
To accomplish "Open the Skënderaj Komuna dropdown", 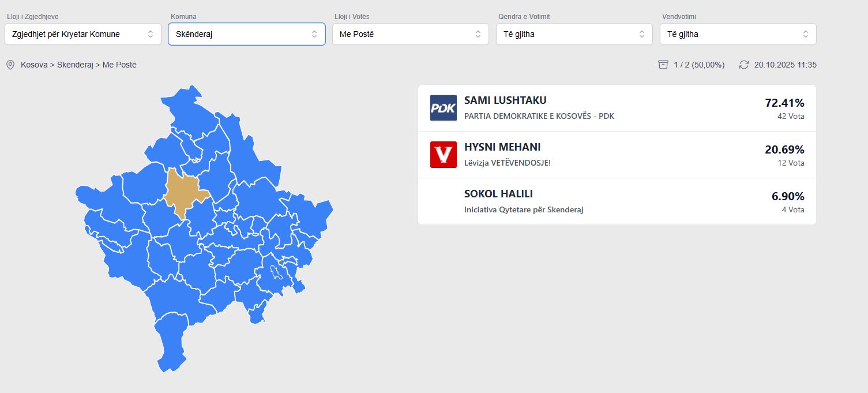I will (247, 34).
